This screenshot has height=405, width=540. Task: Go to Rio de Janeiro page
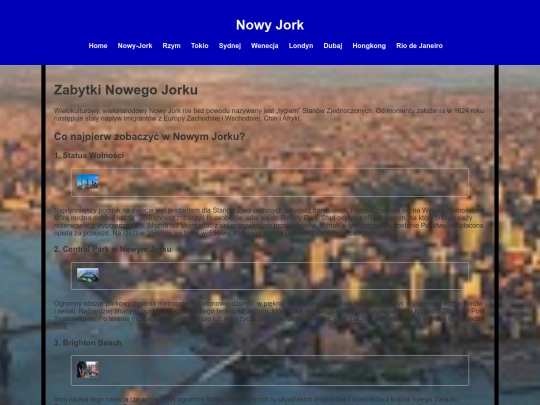click(x=419, y=46)
